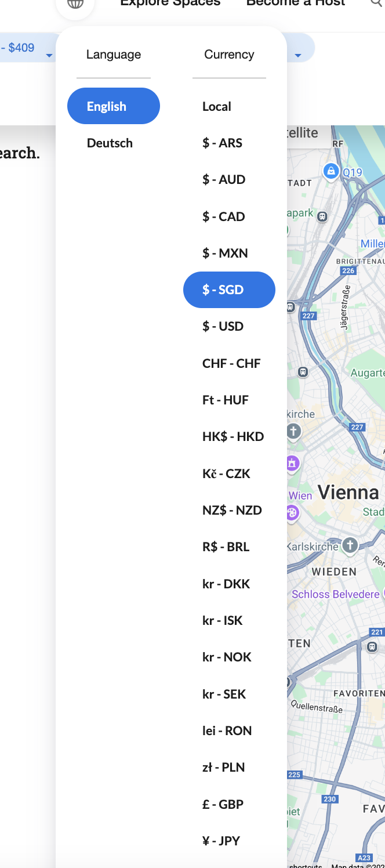Click the Become a Host link

click(x=296, y=3)
